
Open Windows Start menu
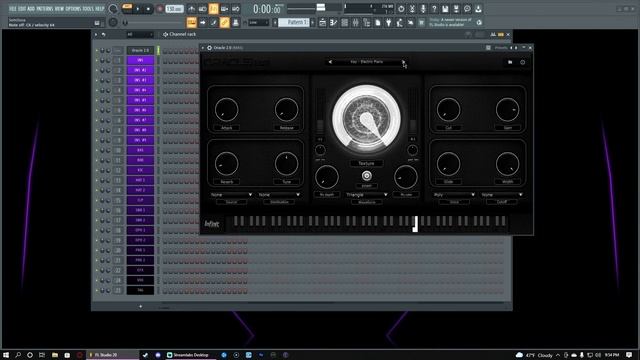pos(6,355)
